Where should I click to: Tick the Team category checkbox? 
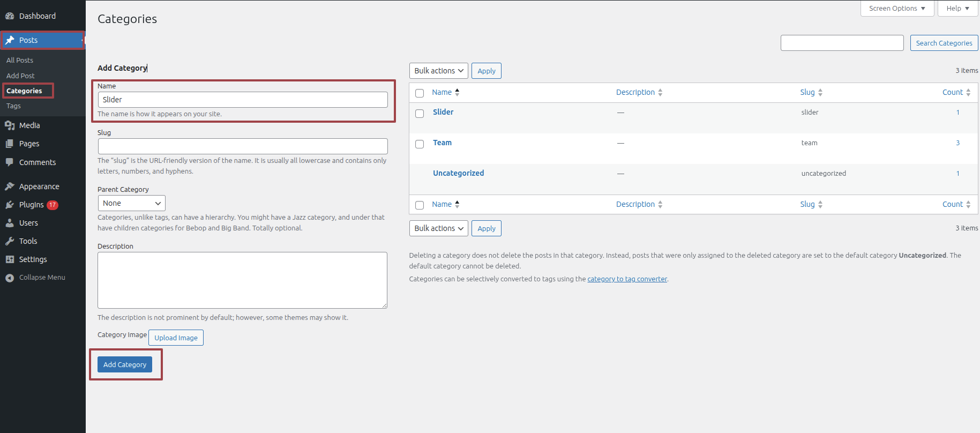tap(420, 144)
